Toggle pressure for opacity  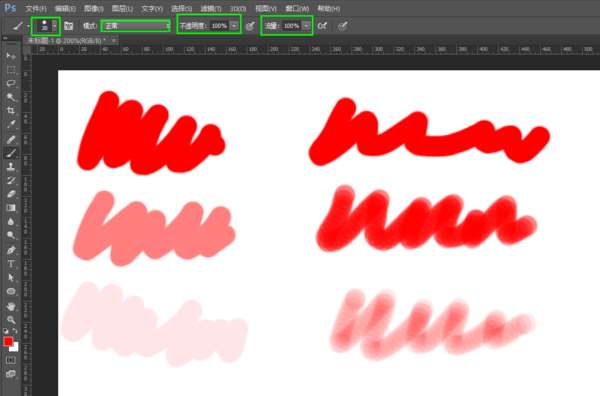click(250, 26)
